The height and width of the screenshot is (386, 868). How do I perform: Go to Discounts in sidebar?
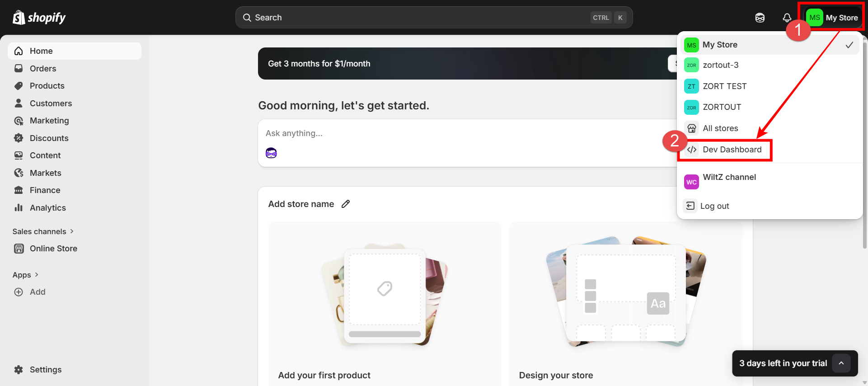(49, 138)
